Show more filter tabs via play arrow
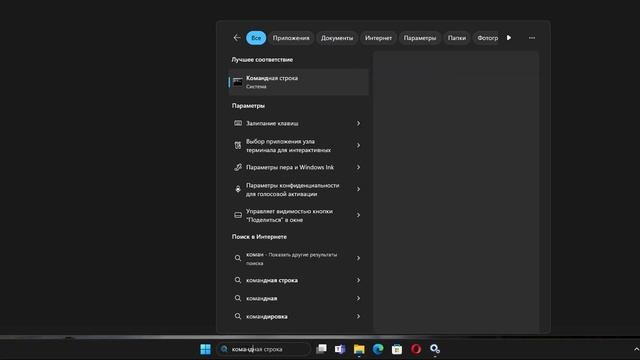640x360 pixels. pos(509,38)
